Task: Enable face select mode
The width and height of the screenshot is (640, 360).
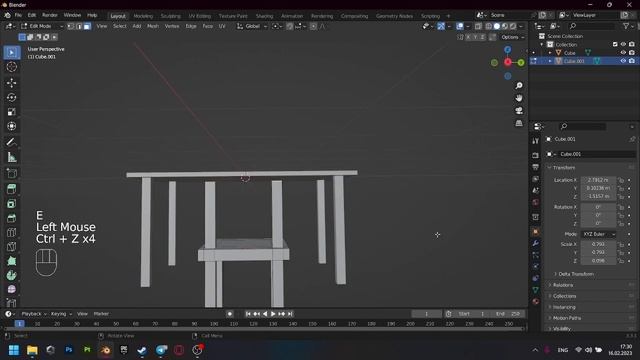Action: (87, 26)
